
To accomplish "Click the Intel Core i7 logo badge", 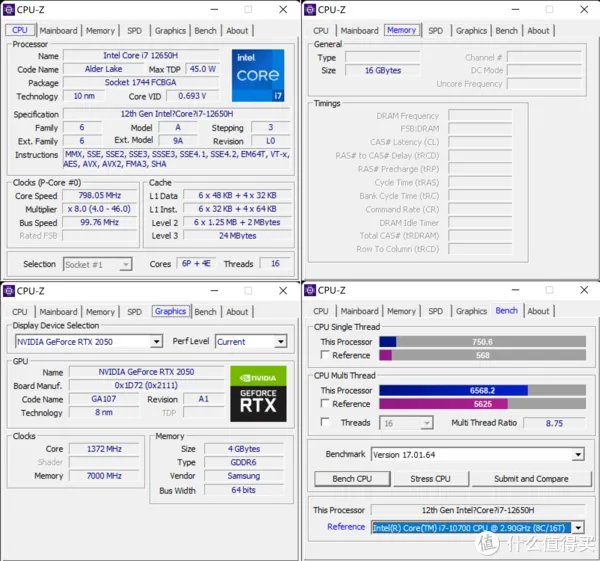I will point(258,75).
